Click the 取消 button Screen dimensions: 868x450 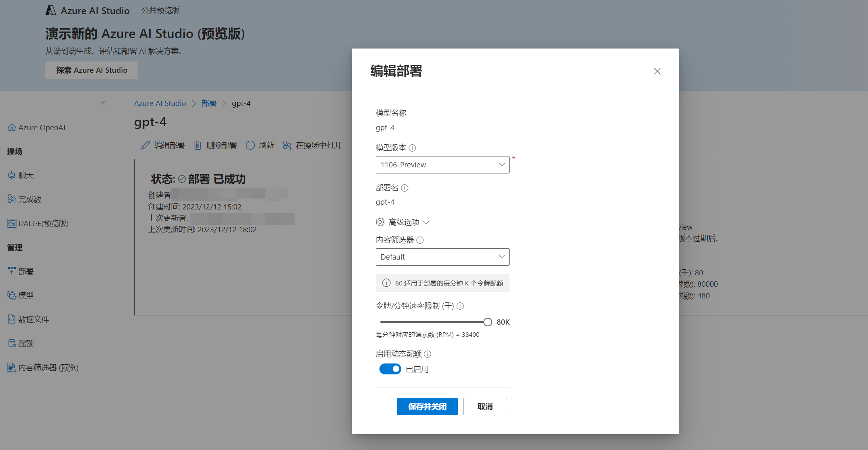pos(485,406)
